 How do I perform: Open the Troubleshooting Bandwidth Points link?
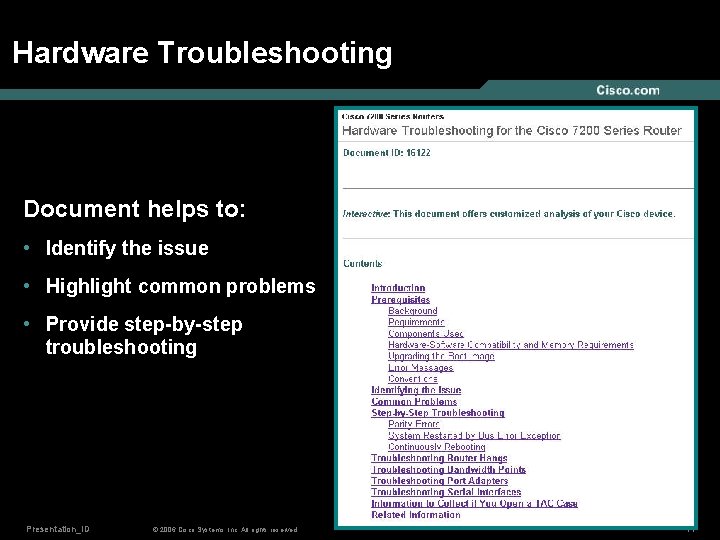pyautogui.click(x=448, y=469)
